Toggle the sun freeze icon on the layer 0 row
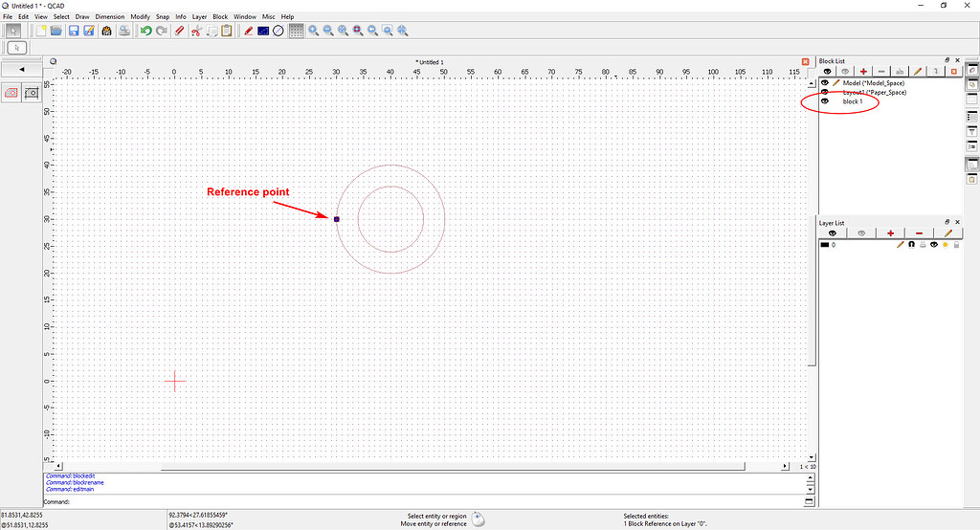 [945, 244]
